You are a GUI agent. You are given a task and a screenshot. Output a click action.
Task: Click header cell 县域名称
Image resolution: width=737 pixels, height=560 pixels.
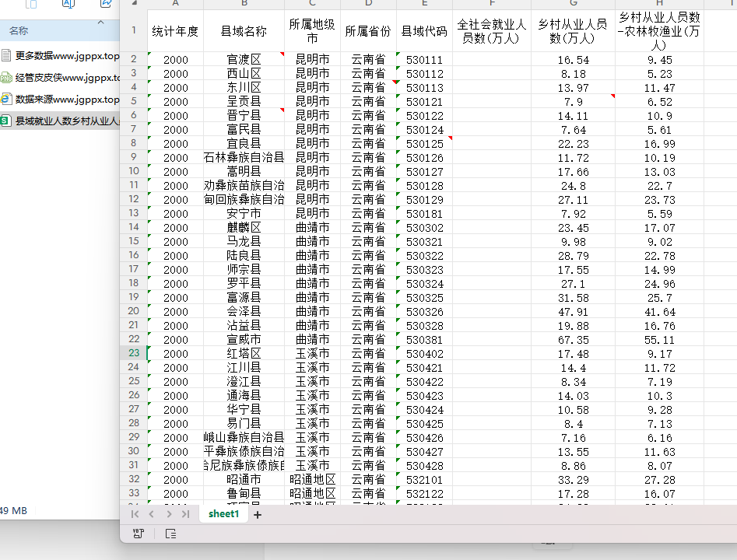point(244,31)
